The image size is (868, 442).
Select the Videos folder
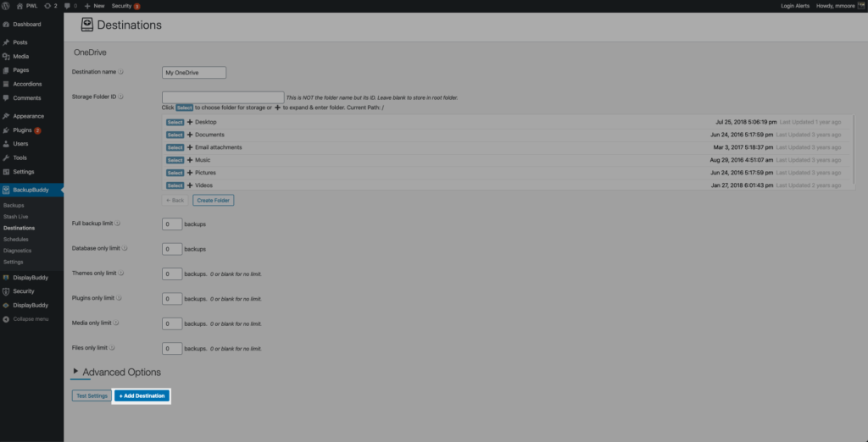point(175,186)
